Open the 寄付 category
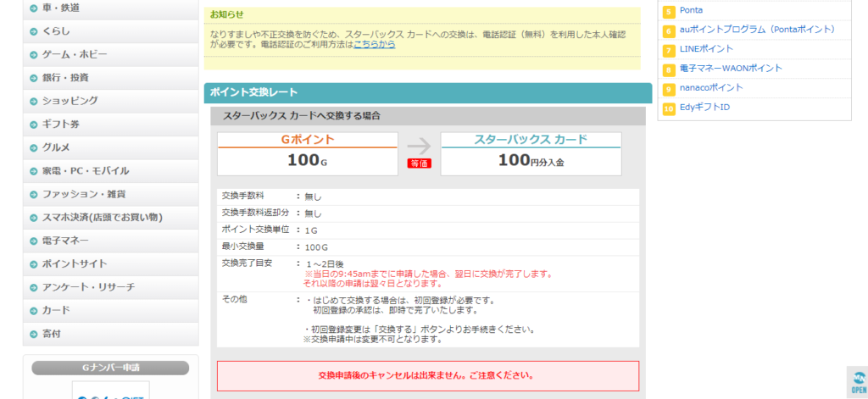The image size is (868, 399). point(111,334)
